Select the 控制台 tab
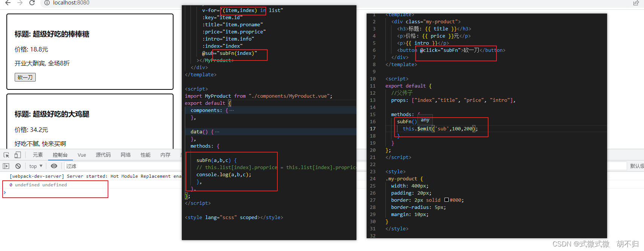644x251 pixels. (x=60, y=155)
